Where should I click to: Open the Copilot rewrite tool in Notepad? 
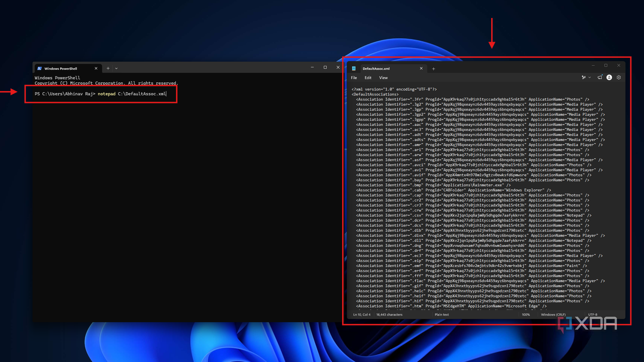tap(583, 78)
